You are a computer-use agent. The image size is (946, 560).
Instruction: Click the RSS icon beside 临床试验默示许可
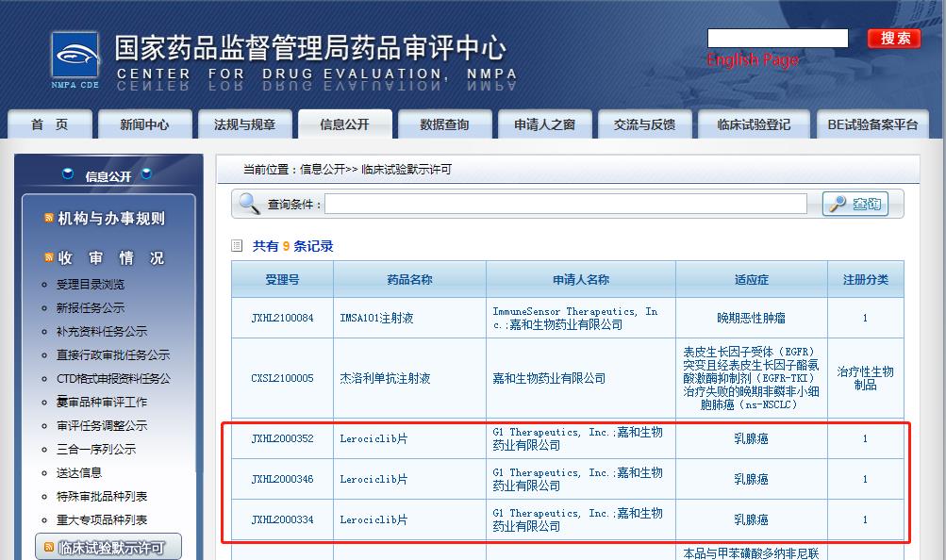pos(49,547)
